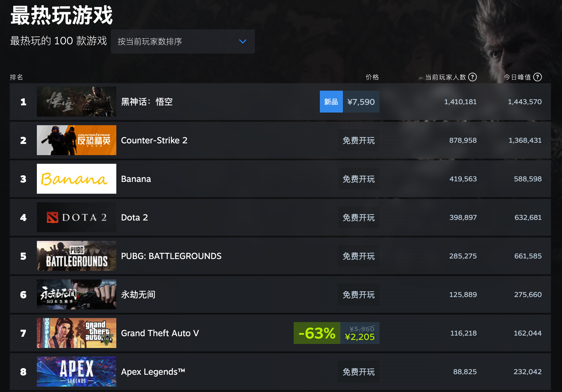The image size is (562, 392).
Task: Click the Apex Legends™ title
Action: point(153,372)
